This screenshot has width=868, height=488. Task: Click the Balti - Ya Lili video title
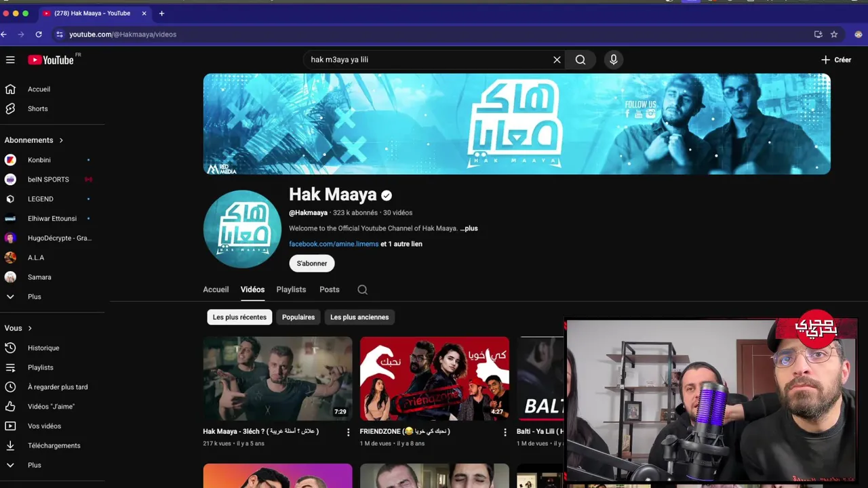coord(540,431)
